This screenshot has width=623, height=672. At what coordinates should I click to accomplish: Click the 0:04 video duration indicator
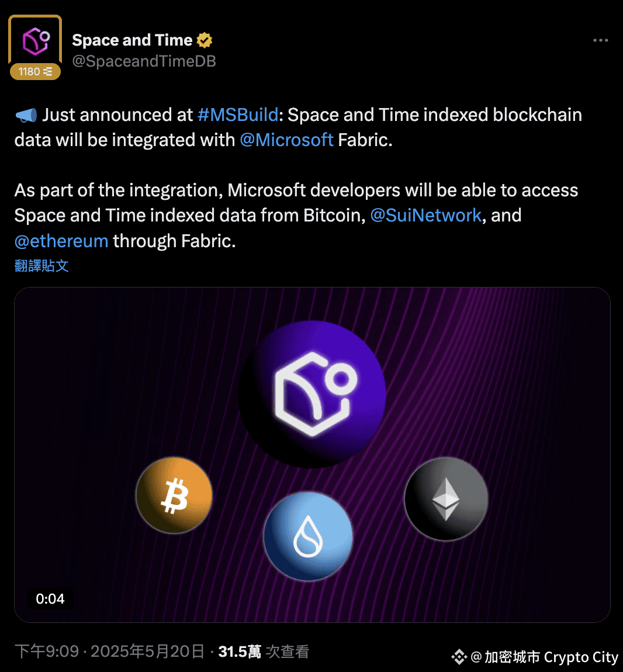(x=50, y=598)
